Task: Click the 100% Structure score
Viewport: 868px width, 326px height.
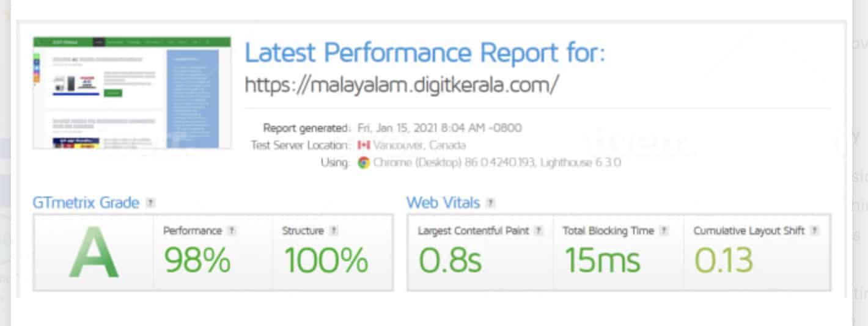Action: (326, 260)
